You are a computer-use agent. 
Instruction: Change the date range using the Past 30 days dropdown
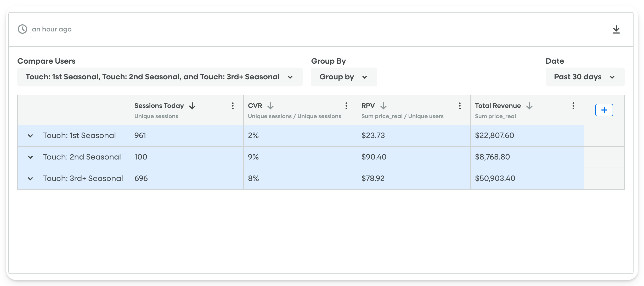(x=585, y=77)
